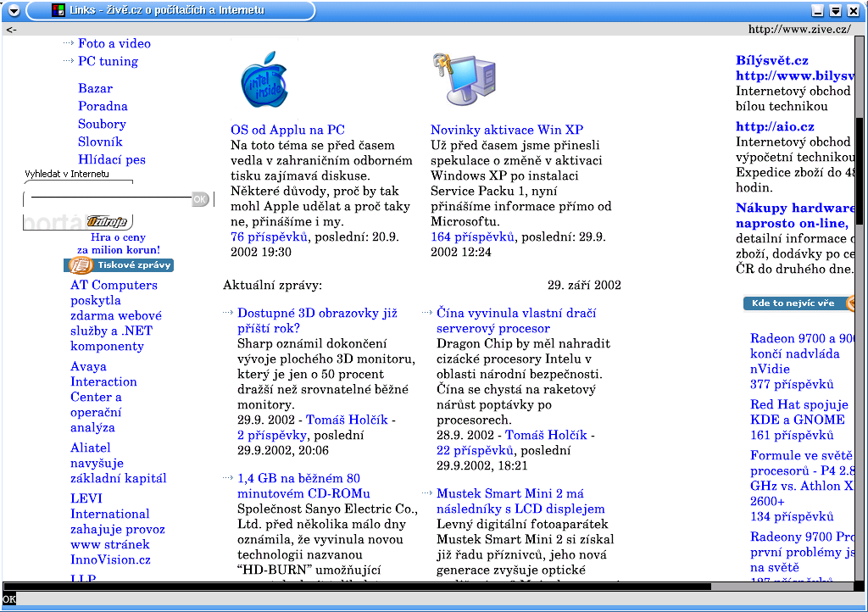Open AT Computers press release link
Viewport: 868px width, 612px height.
click(115, 315)
